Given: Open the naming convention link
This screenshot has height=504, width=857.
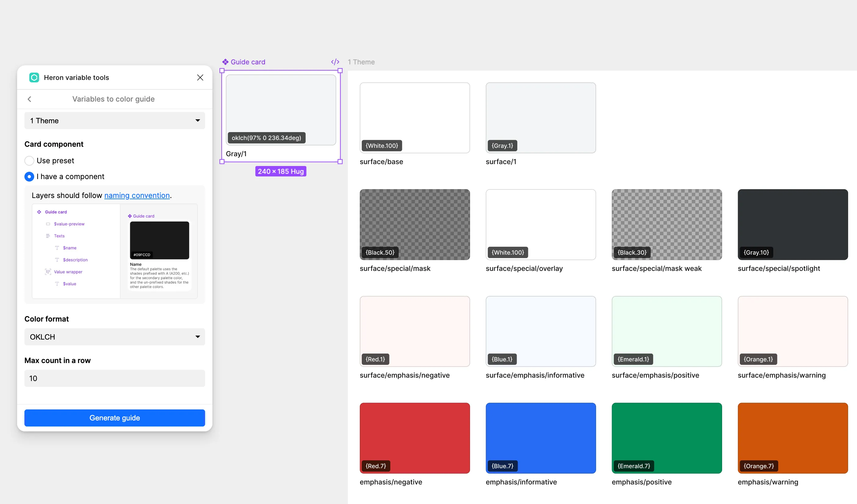Looking at the screenshot, I should pyautogui.click(x=137, y=196).
